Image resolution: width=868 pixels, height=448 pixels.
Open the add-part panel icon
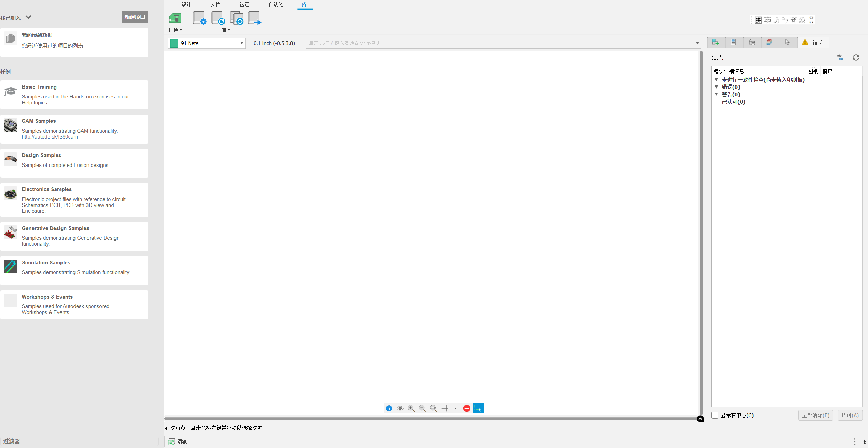point(715,42)
